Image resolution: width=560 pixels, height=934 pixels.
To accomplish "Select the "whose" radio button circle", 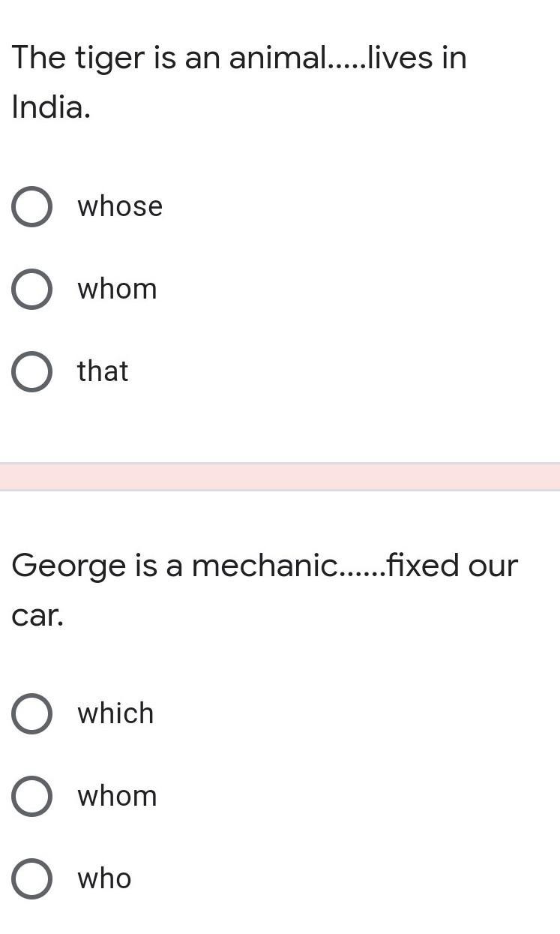I will 31,207.
